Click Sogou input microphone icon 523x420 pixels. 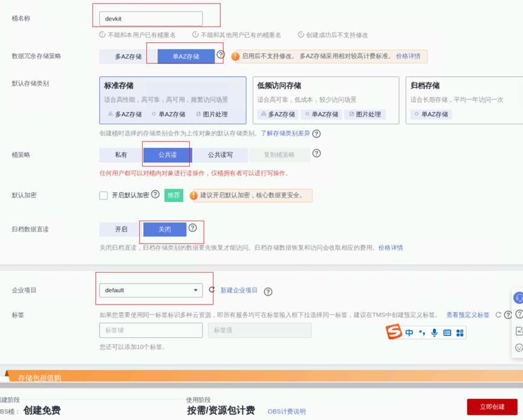coord(434,332)
